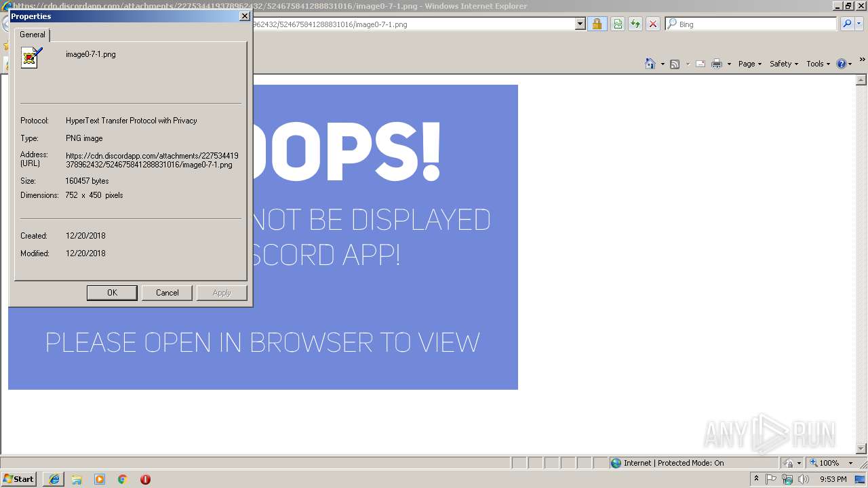Click the Compatibility View icon
This screenshot has width=868, height=488.
[x=618, y=24]
